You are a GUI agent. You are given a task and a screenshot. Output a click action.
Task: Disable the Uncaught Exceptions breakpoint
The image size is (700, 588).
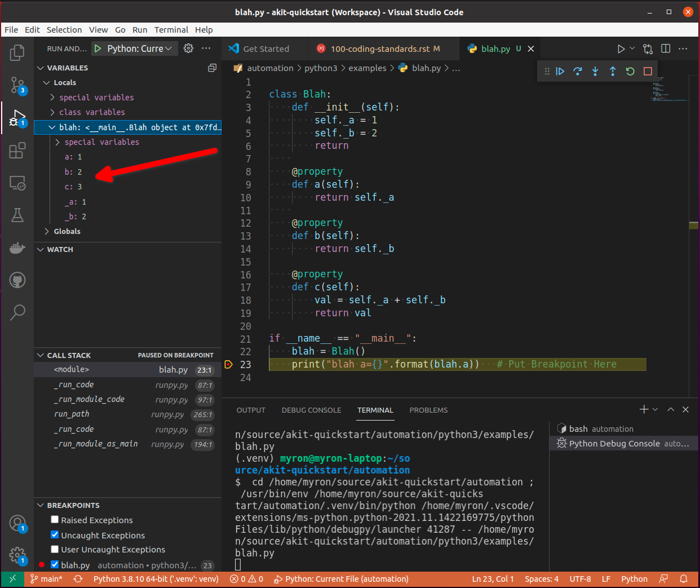[55, 534]
